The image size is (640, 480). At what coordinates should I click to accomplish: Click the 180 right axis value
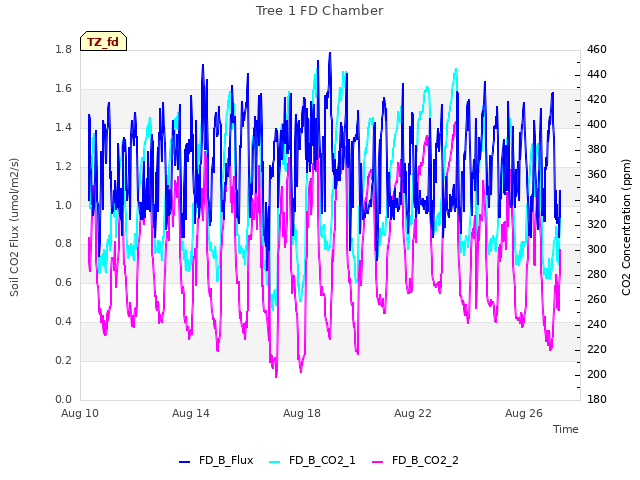[597, 400]
